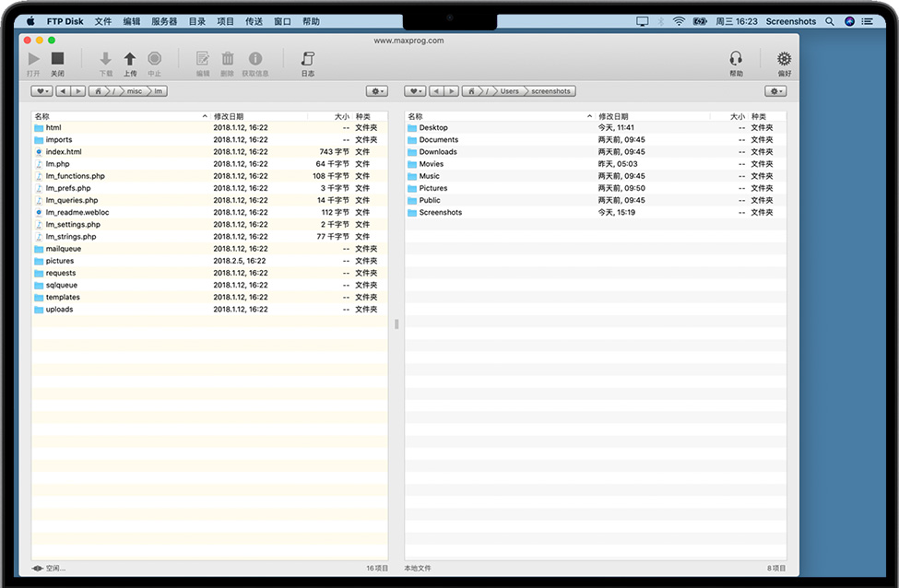Click the Spotlight search icon in menu bar
This screenshot has width=899, height=588.
tap(829, 21)
